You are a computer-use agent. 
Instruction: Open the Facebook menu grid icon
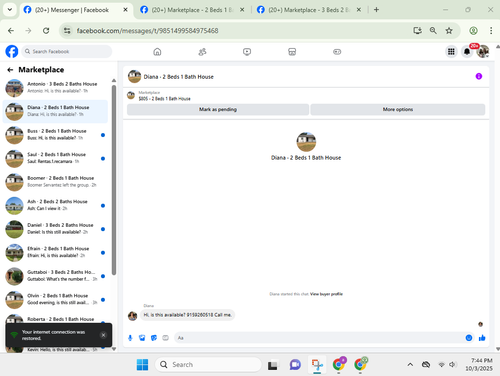(x=451, y=52)
